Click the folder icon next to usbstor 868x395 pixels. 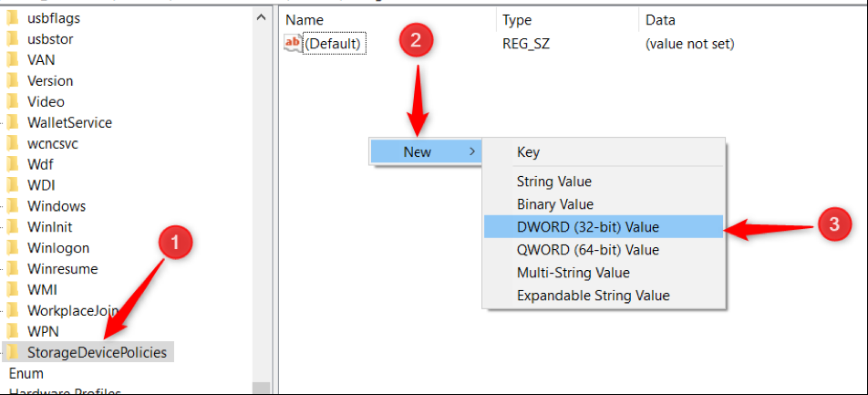[x=13, y=38]
